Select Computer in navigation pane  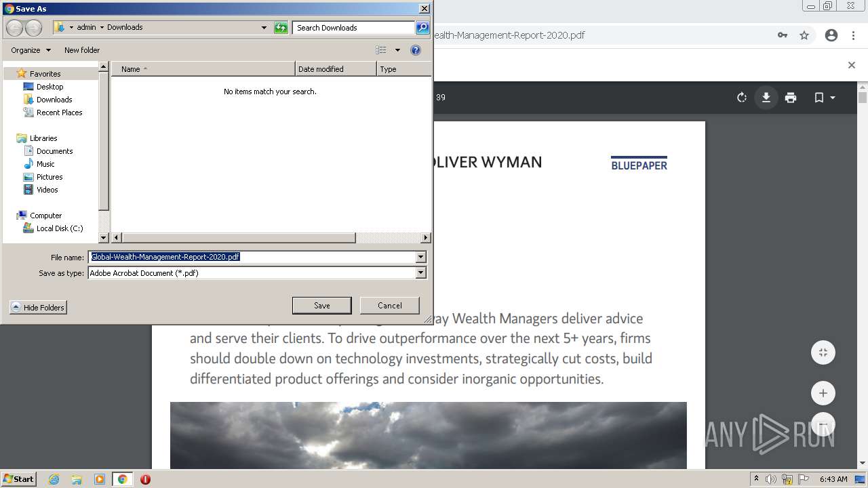coord(45,216)
